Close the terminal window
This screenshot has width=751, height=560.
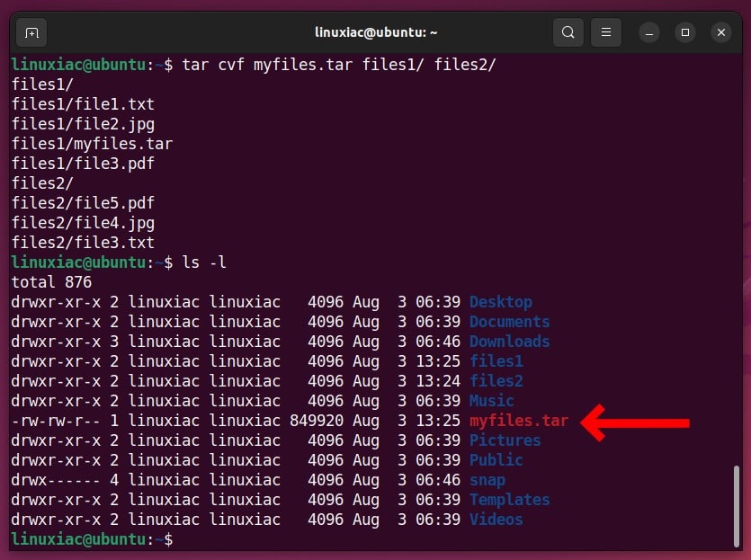(x=721, y=32)
